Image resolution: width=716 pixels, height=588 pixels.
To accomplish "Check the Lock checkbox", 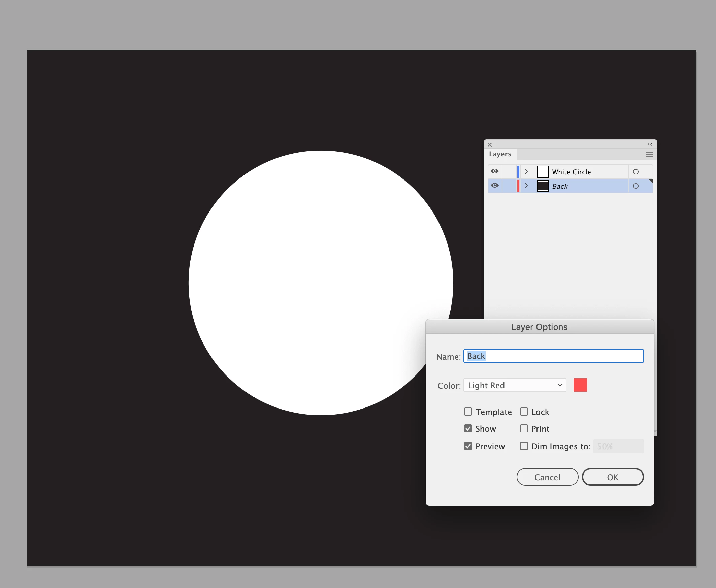I will click(x=524, y=412).
